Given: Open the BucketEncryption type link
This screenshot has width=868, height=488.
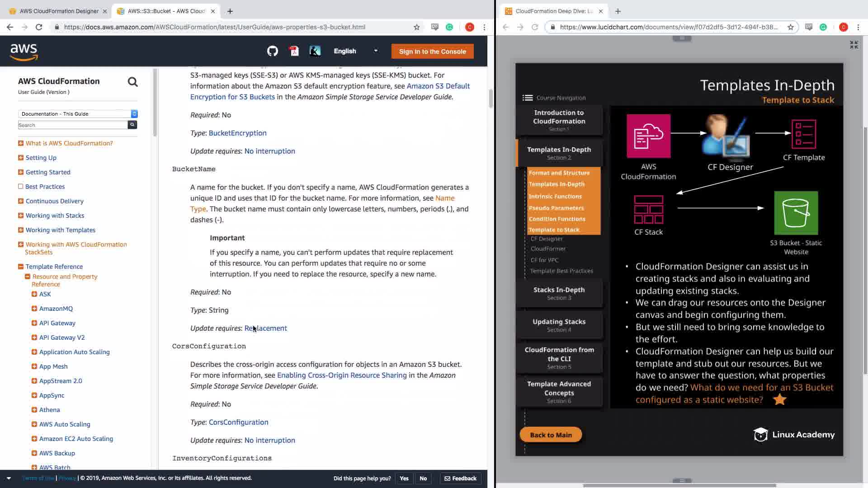Looking at the screenshot, I should [x=237, y=133].
